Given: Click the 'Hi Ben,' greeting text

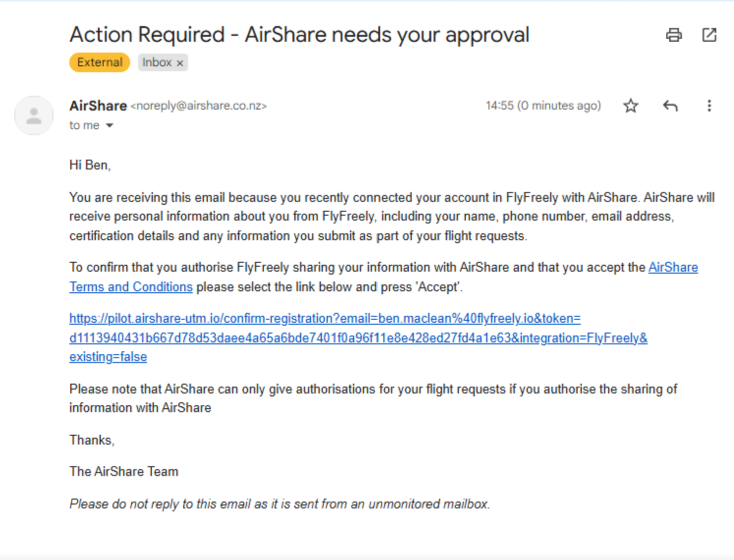Looking at the screenshot, I should (x=90, y=165).
